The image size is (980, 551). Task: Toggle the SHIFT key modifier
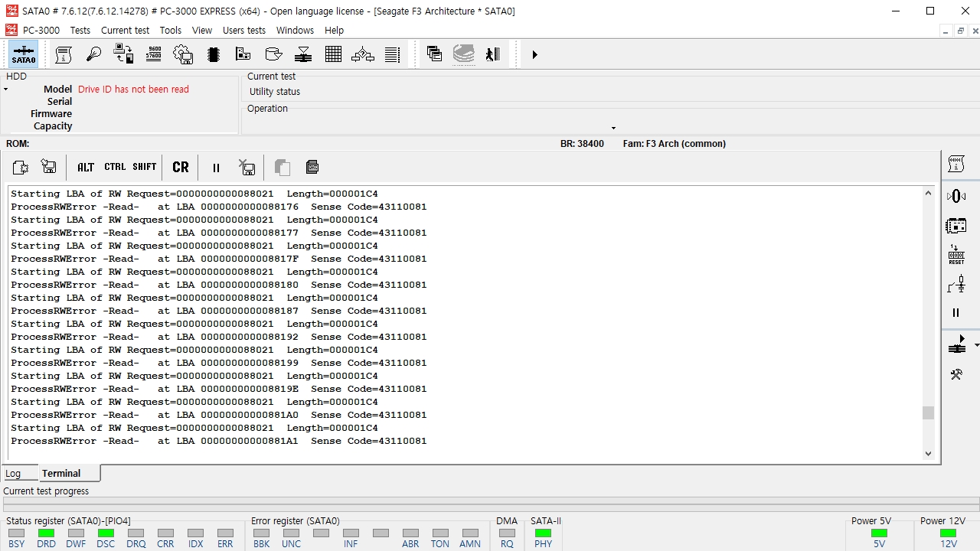(144, 167)
